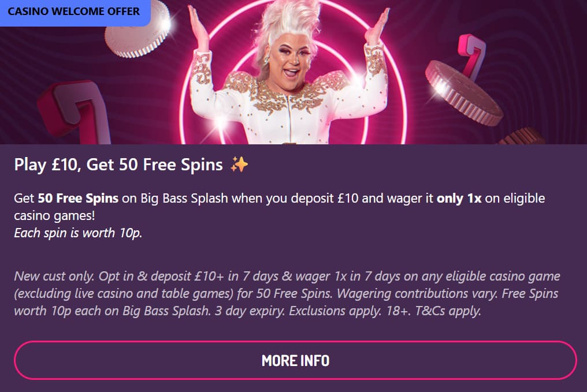Select the 'Play £10, Get 50 Free Spins' heading

[x=118, y=165]
